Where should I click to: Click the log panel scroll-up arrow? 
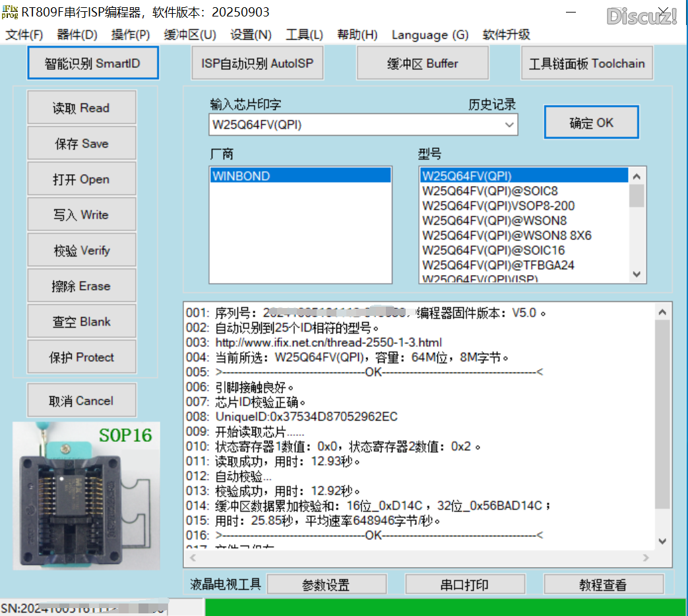tap(663, 313)
